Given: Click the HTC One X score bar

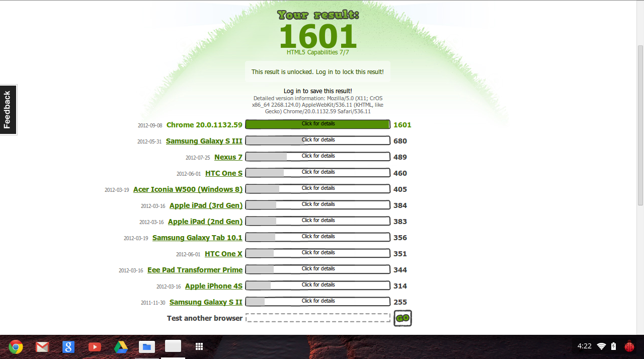Looking at the screenshot, I should click(317, 253).
